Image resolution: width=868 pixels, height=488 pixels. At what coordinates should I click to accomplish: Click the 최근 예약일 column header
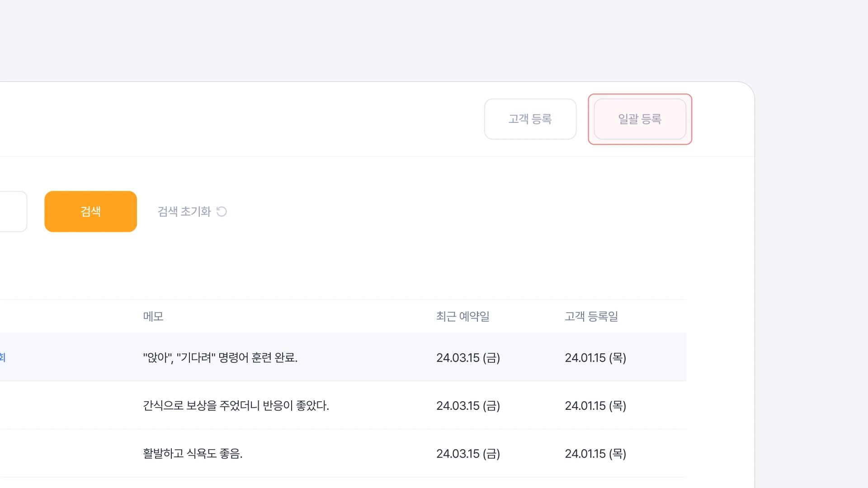click(462, 316)
